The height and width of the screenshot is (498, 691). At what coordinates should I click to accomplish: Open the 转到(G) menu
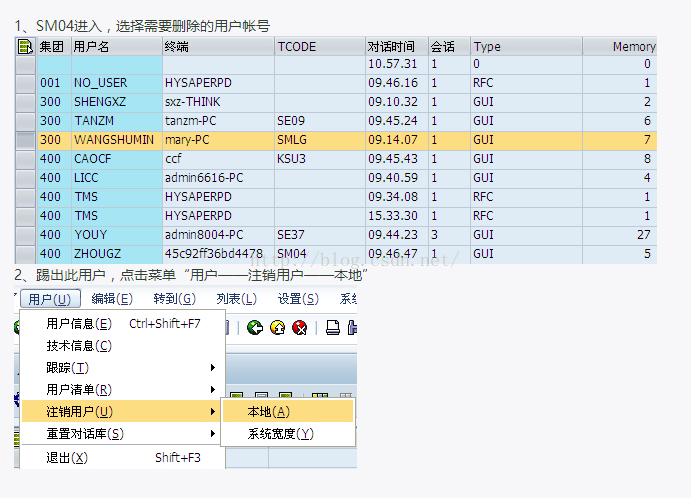pyautogui.click(x=175, y=299)
